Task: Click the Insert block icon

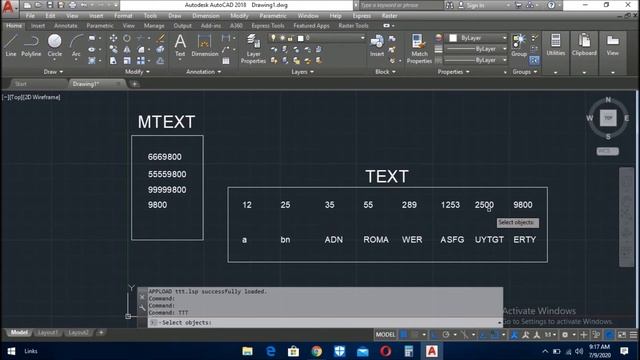Action: [x=376, y=45]
